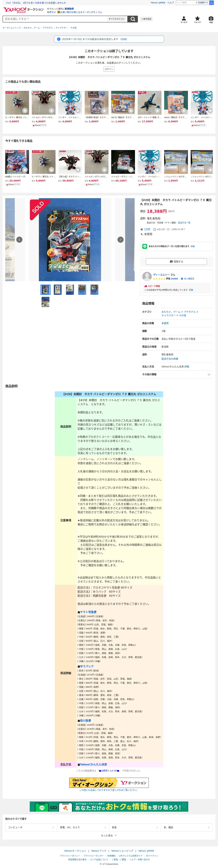Click おもちゃ、ゲーム breadcrumb
The width and height of the screenshot is (218, 868).
coord(32,28)
